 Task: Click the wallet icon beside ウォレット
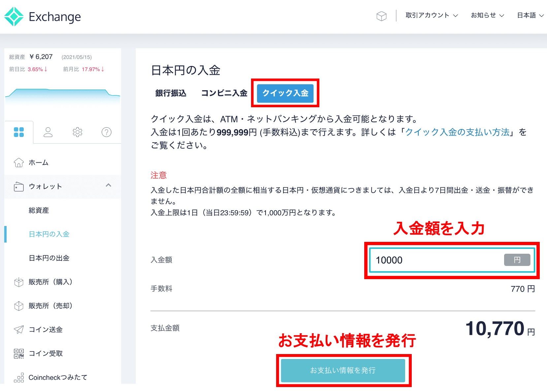19,186
